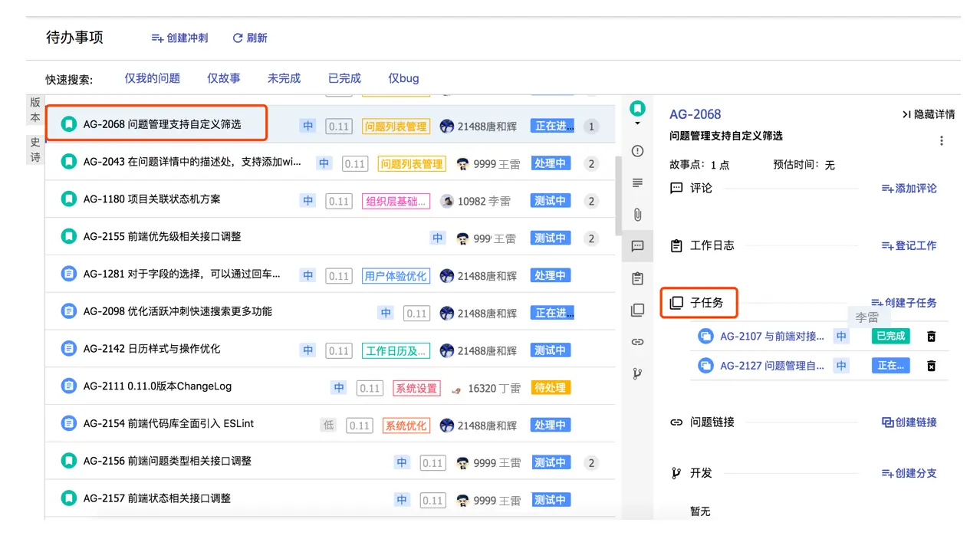Image resolution: width=980 pixels, height=539 pixels.
Task: Select the issue link chain sidebar icon
Action: tap(637, 342)
